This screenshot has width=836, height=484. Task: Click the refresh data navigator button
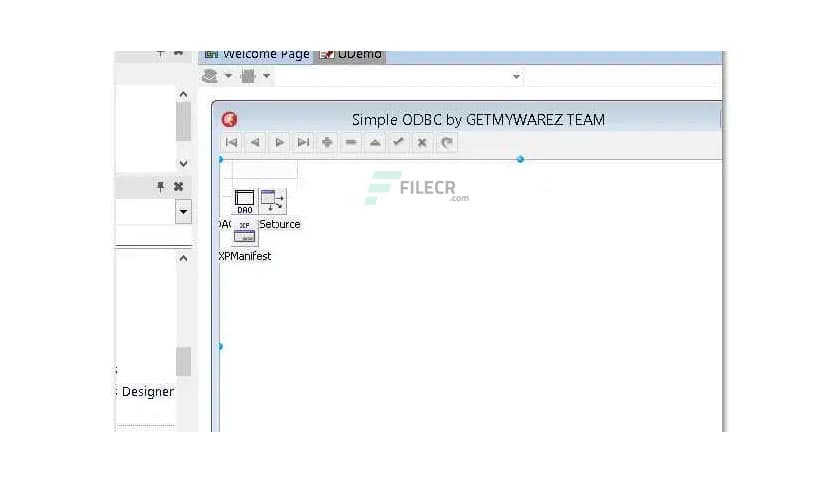[x=447, y=142]
